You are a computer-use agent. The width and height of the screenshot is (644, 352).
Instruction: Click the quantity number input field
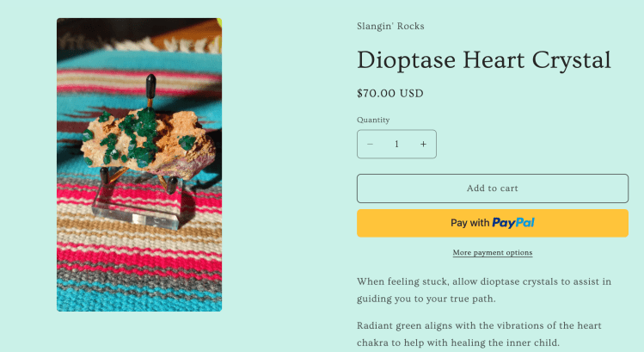tap(396, 145)
